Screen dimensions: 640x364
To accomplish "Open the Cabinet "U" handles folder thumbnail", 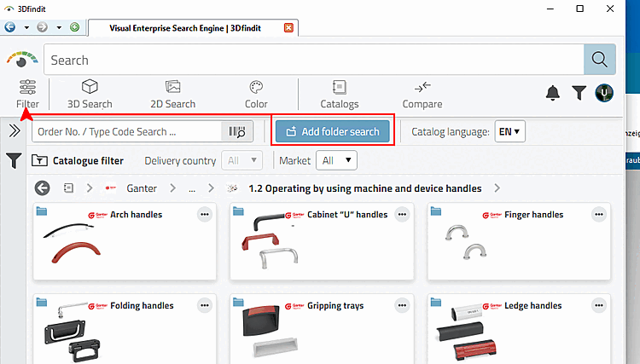I will (270, 240).
